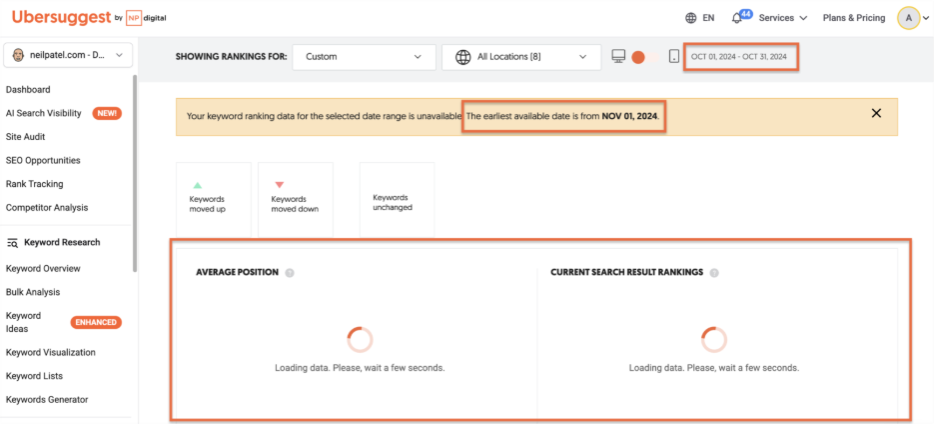
Task: Open Keyword Overview
Action: 43,269
